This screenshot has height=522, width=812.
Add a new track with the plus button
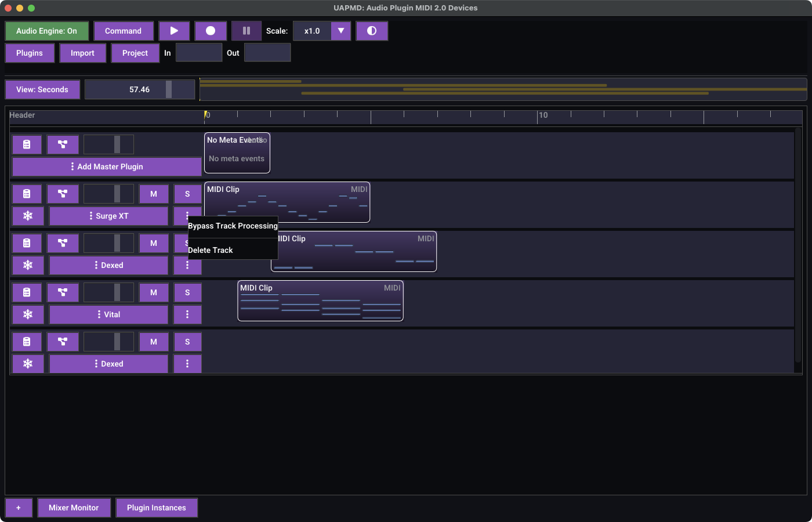(19, 507)
